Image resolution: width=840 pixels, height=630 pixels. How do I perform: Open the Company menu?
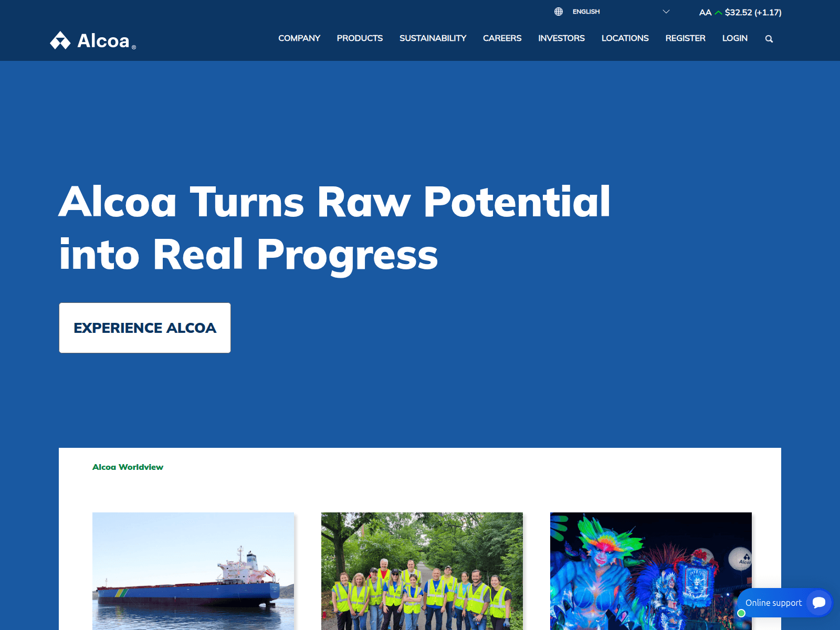299,38
